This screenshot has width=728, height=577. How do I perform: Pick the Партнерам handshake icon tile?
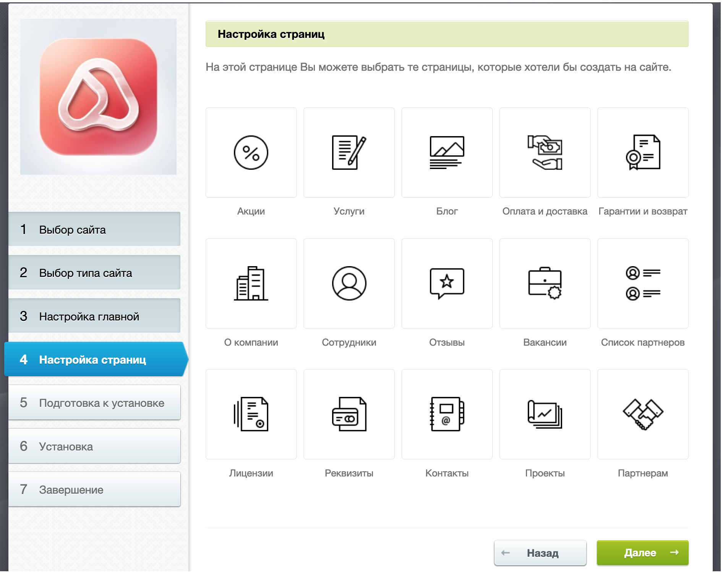point(643,414)
